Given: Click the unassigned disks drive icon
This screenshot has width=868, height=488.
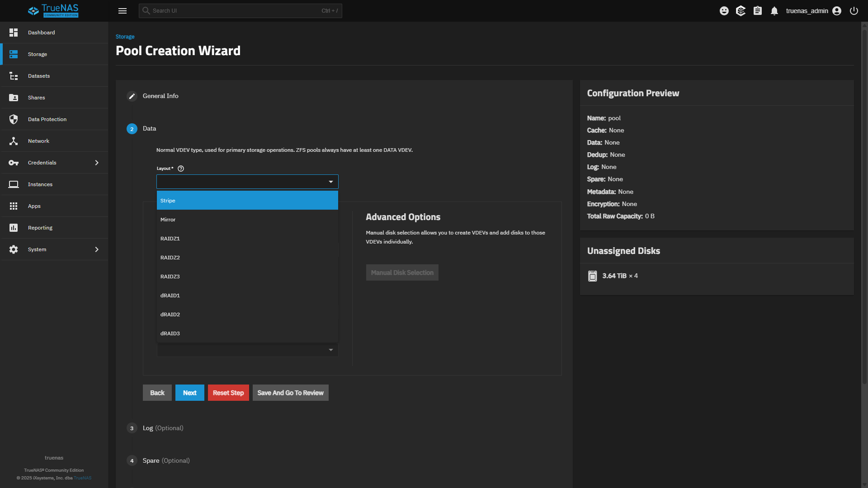Looking at the screenshot, I should click(592, 276).
